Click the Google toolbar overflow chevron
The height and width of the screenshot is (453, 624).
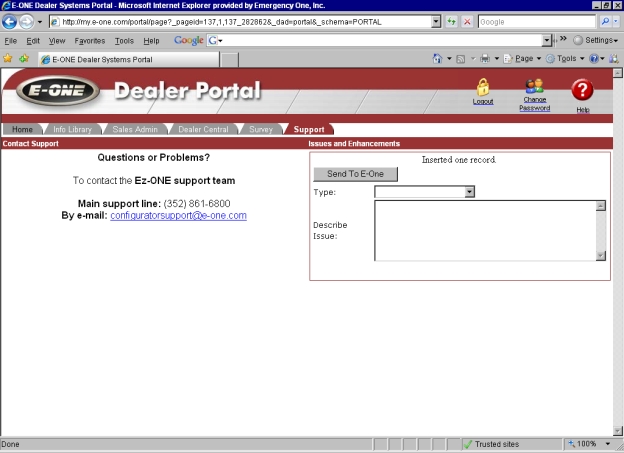pos(563,39)
